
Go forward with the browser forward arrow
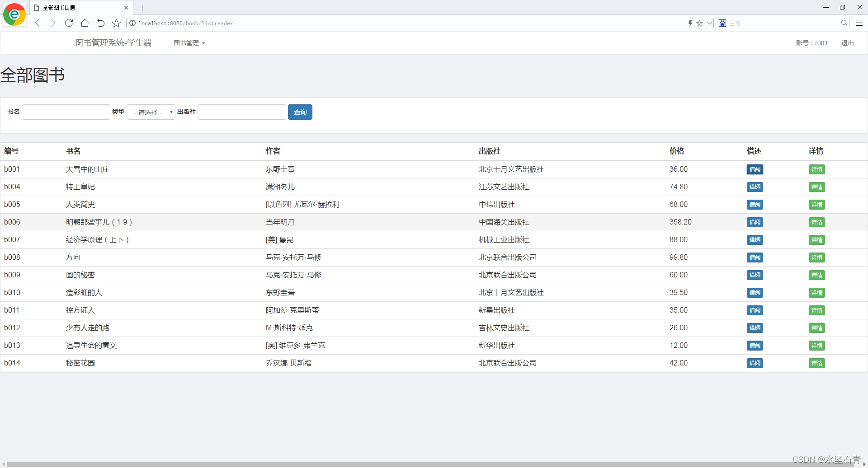pyautogui.click(x=53, y=23)
